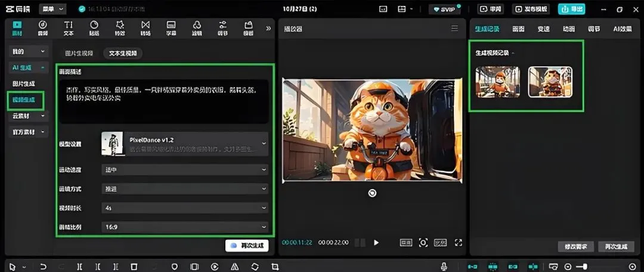Image resolution: width=644 pixels, height=272 pixels.
Task: Click the fullscreen preview icon in player
Action: pos(459,242)
